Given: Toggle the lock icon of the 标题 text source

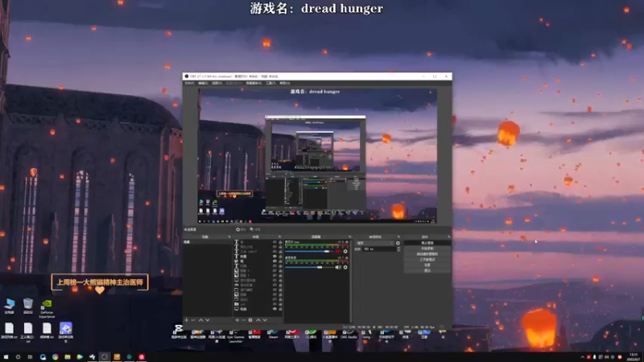Looking at the screenshot, I should [280, 257].
